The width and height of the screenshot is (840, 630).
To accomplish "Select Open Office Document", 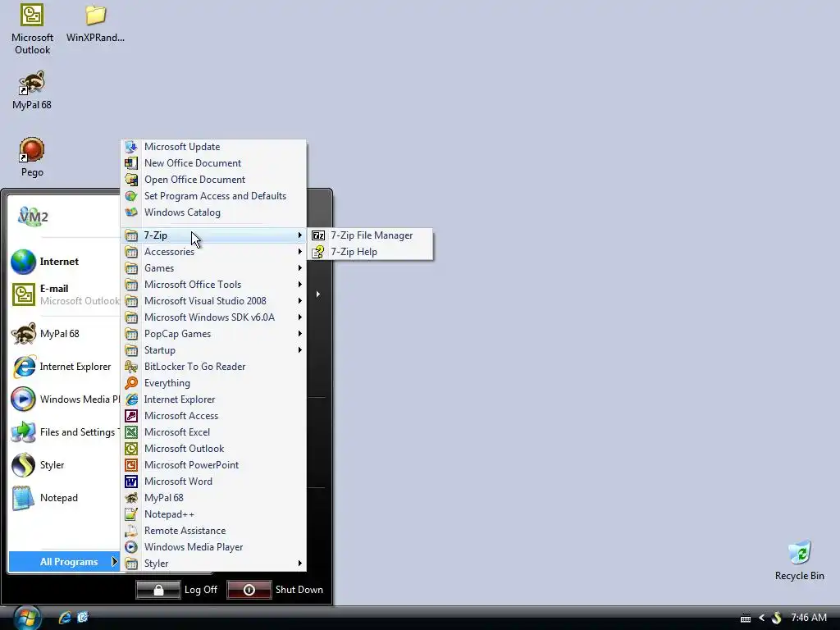I will 214,180.
